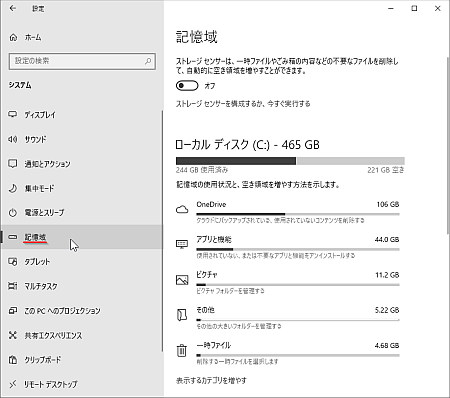Open the アプリと機能 storage category
The width and height of the screenshot is (450, 398).
(x=287, y=247)
